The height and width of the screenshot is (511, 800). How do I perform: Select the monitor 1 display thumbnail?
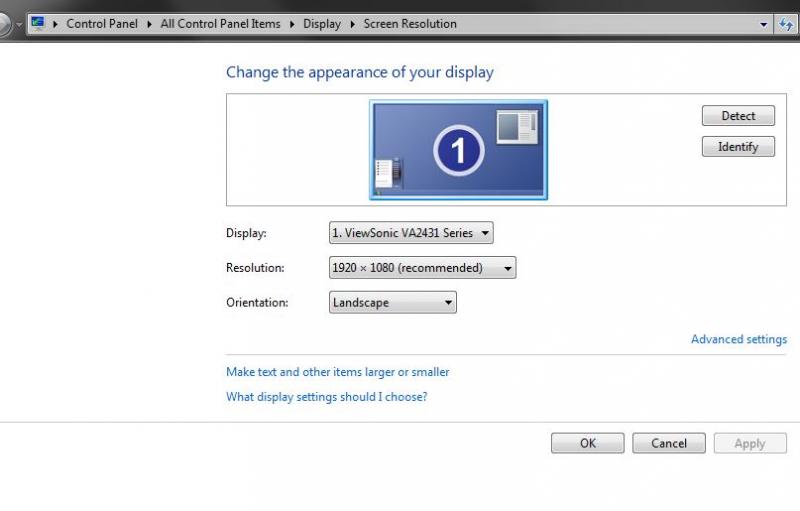[x=458, y=150]
